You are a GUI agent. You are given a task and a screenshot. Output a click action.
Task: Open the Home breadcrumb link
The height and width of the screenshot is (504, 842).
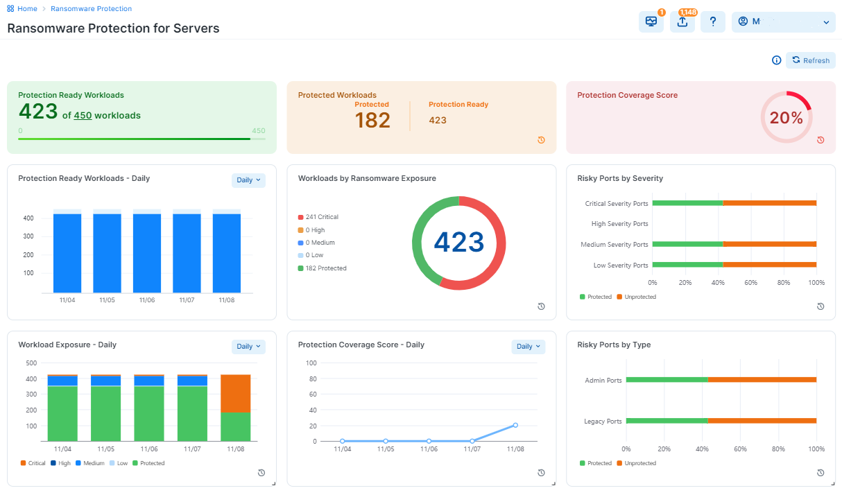tap(28, 9)
